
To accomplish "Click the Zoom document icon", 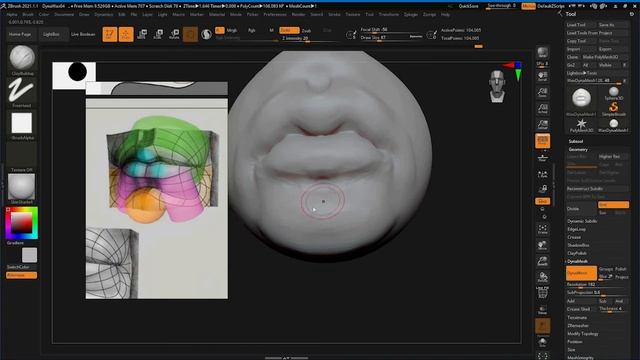I will (542, 93).
